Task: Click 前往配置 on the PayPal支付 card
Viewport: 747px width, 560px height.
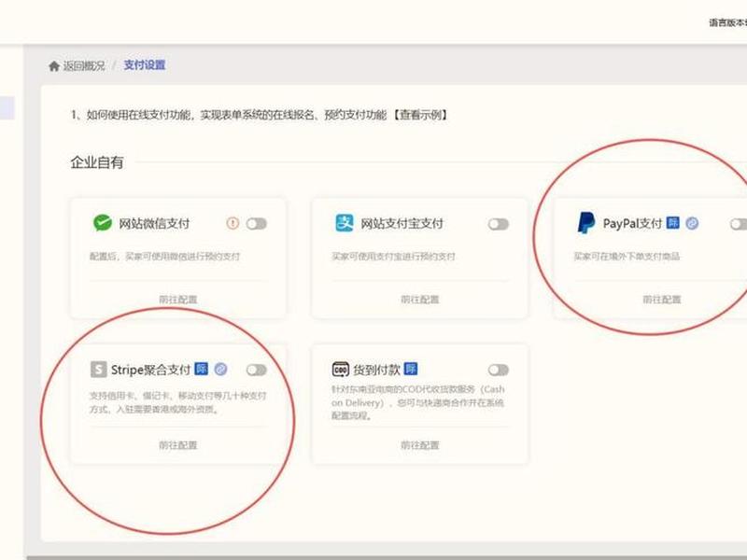Action: click(662, 300)
